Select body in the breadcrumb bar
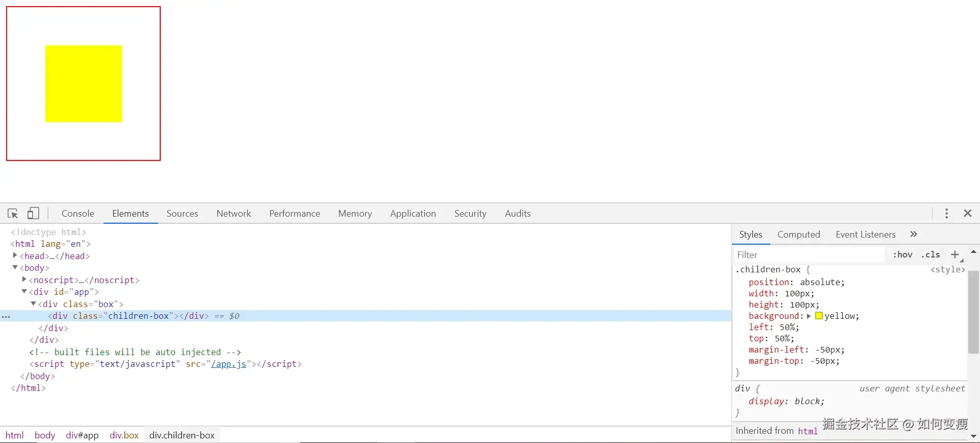 click(45, 435)
